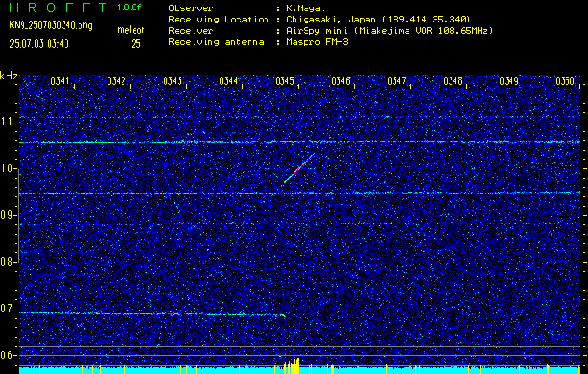Click the Receiving antenna label
This screenshot has height=374, width=588.
tap(216, 42)
